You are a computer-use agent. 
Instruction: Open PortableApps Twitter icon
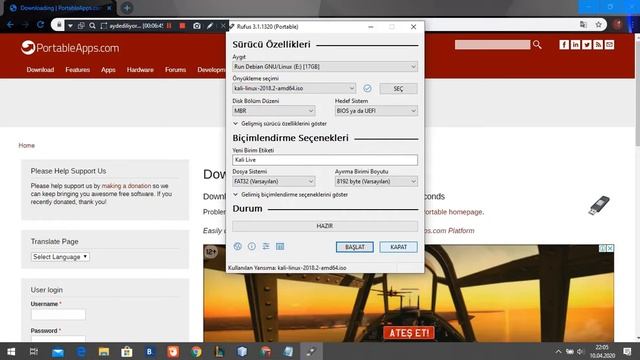pyautogui.click(x=587, y=44)
